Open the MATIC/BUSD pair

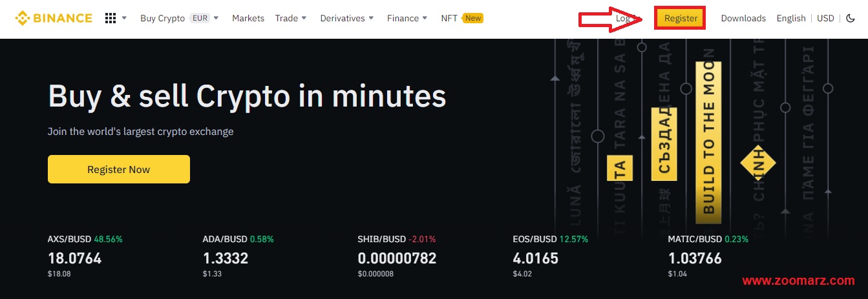click(695, 239)
